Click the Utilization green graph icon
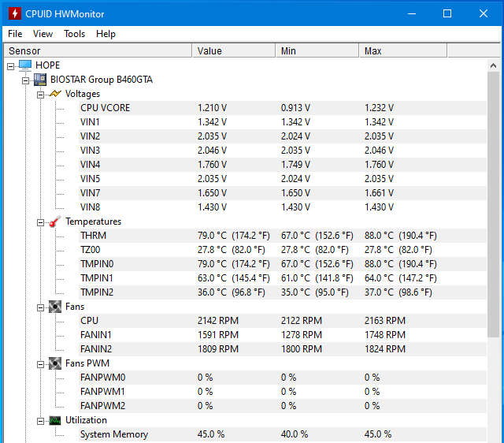Screen dimensions: 504x443 tap(55, 420)
